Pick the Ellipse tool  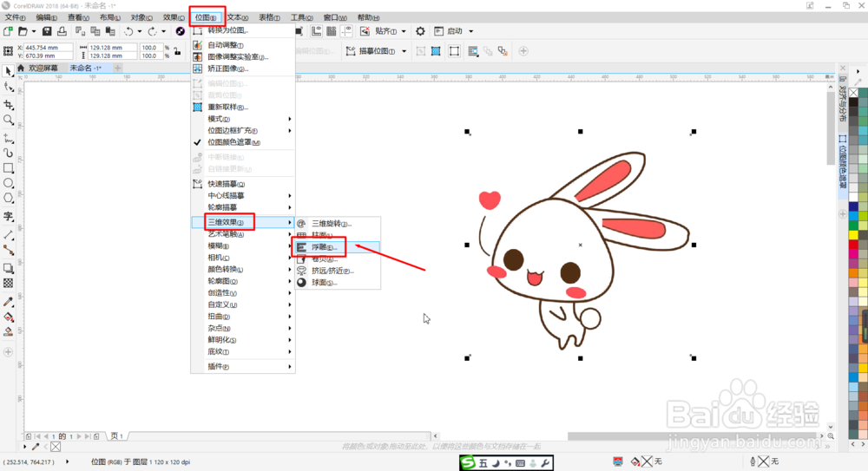[x=9, y=183]
